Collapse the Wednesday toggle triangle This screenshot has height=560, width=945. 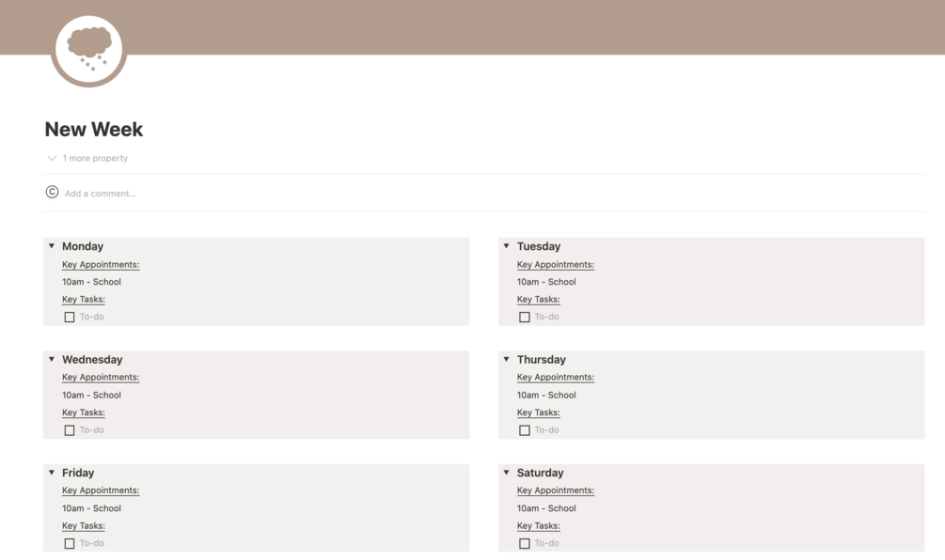point(51,359)
